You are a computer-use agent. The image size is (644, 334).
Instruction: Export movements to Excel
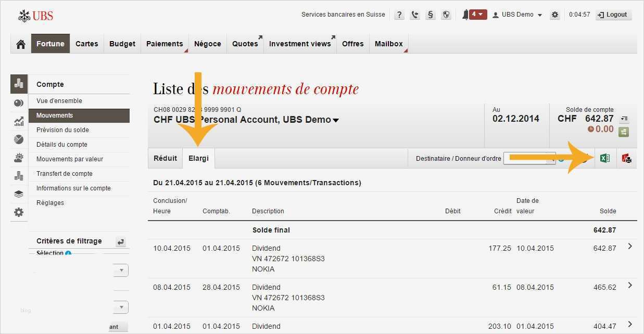[x=605, y=159]
